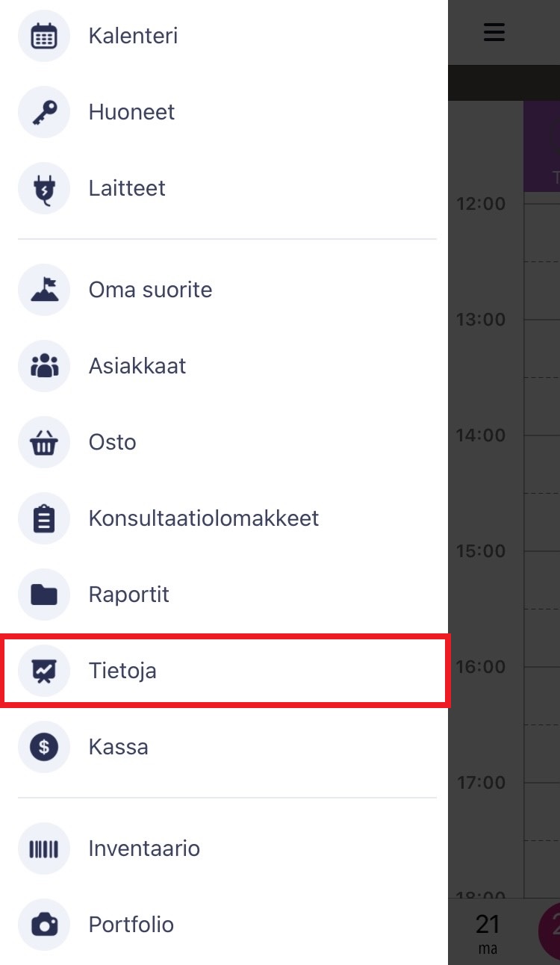Go to Konsultaatiolomakkeet forms
This screenshot has height=965, width=560.
(x=224, y=518)
